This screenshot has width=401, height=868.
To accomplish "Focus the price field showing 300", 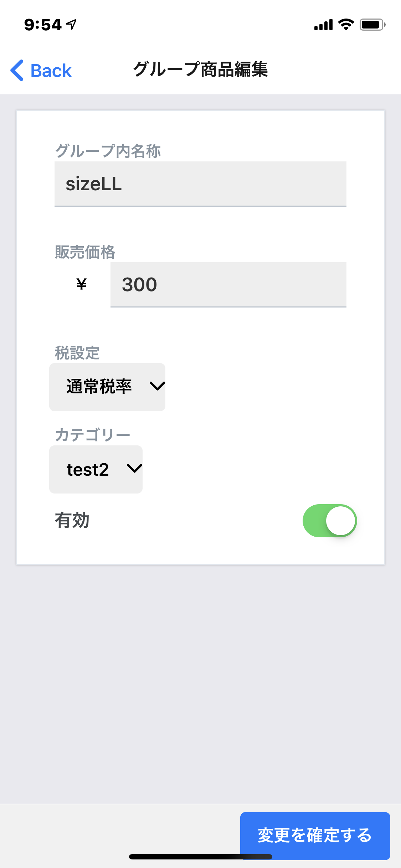I will pos(228,284).
